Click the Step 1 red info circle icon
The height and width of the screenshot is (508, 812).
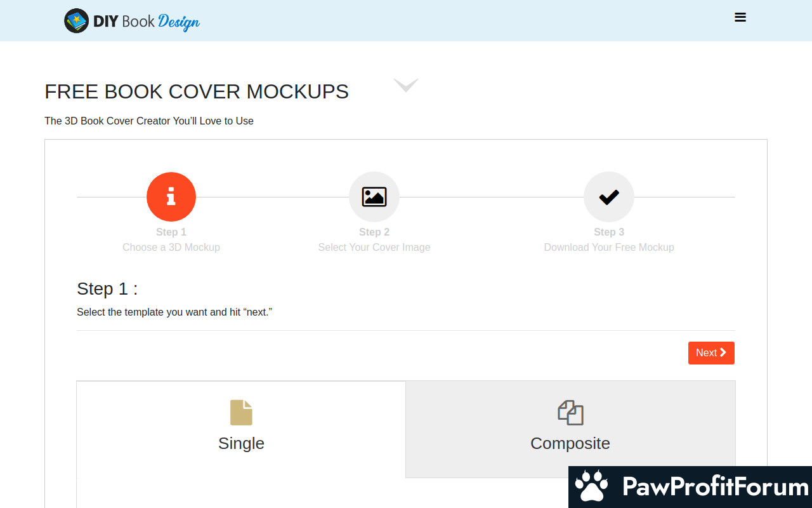click(x=171, y=197)
